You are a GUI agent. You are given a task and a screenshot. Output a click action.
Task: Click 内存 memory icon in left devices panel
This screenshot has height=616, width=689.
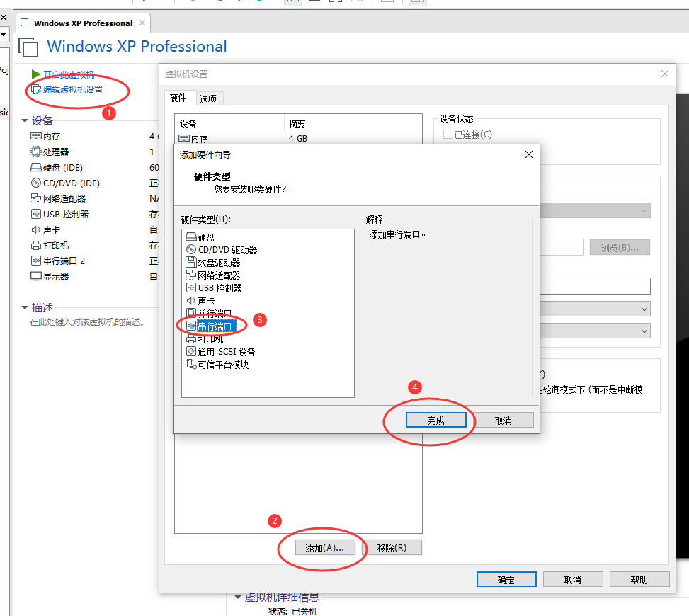pyautogui.click(x=35, y=136)
